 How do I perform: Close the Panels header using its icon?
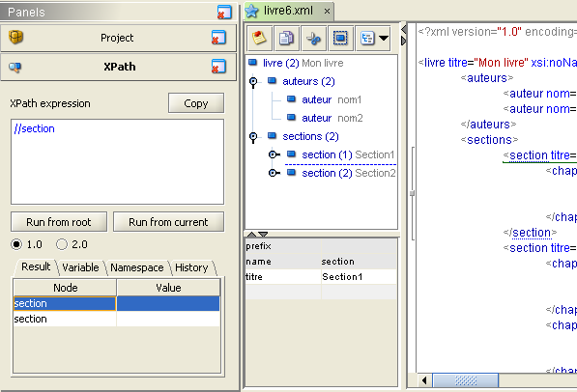[224, 13]
